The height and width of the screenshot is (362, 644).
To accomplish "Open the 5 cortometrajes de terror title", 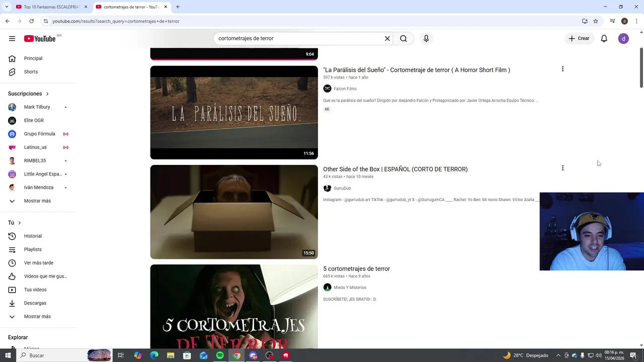I will [x=357, y=269].
